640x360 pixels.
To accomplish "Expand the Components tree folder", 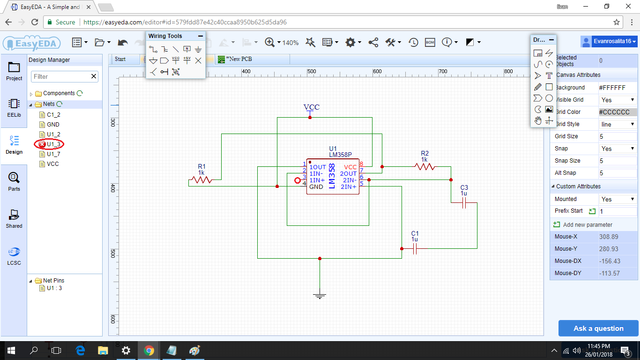I will coord(31,94).
